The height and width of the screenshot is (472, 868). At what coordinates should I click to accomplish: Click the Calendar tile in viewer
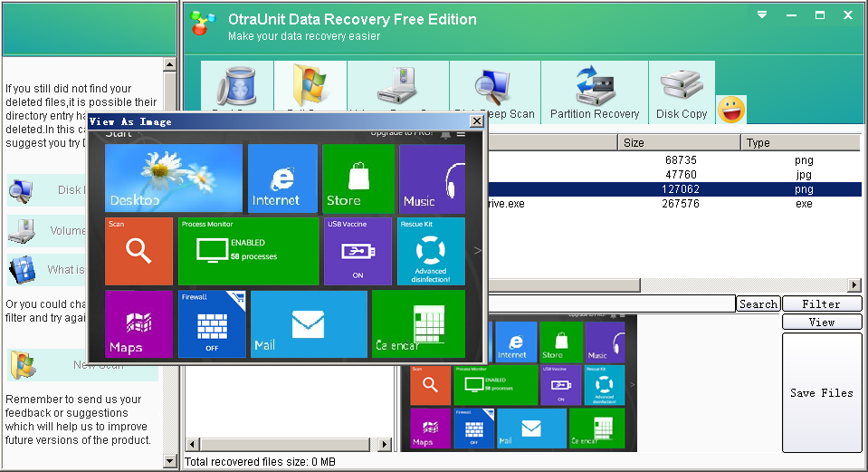tap(418, 324)
